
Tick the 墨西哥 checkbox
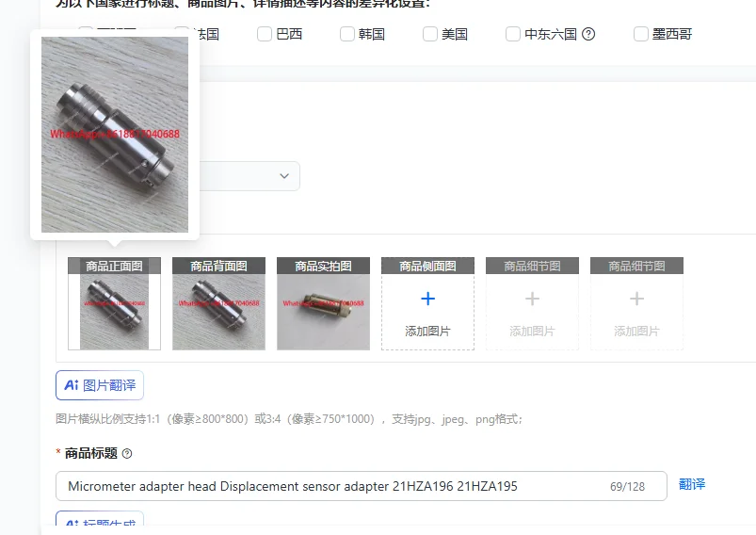(x=641, y=34)
